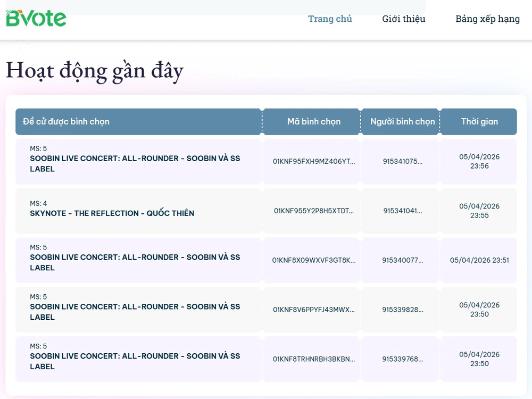Click the Hoạt động gần đây heading
This screenshot has height=399, width=532.
(x=95, y=71)
